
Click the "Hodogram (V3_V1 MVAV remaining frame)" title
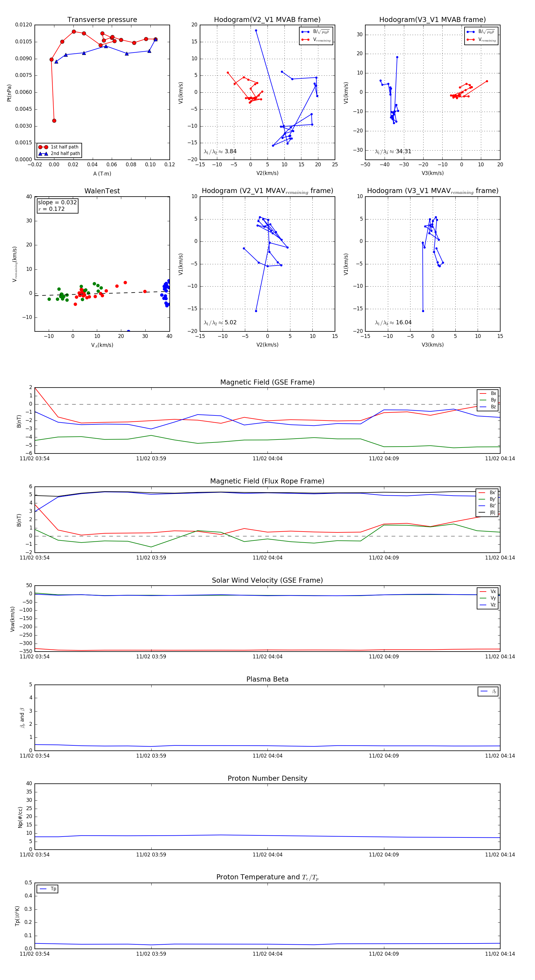(x=432, y=191)
